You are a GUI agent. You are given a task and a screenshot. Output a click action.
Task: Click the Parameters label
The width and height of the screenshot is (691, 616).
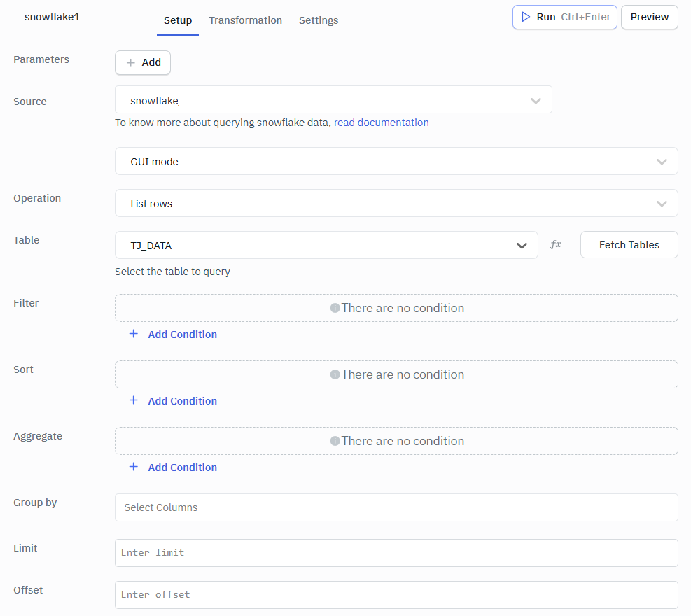41,59
